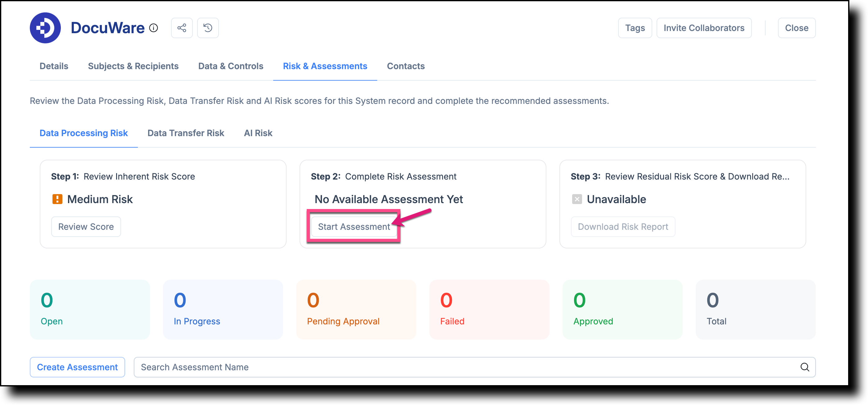Select the Failed count card
The height and width of the screenshot is (405, 868).
tap(489, 309)
